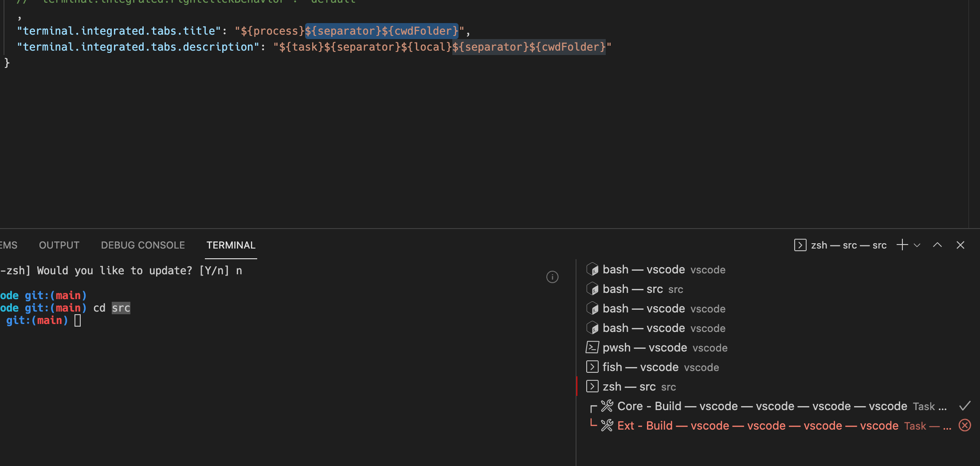Switch to the OUTPUT tab
This screenshot has width=980, height=466.
[59, 245]
